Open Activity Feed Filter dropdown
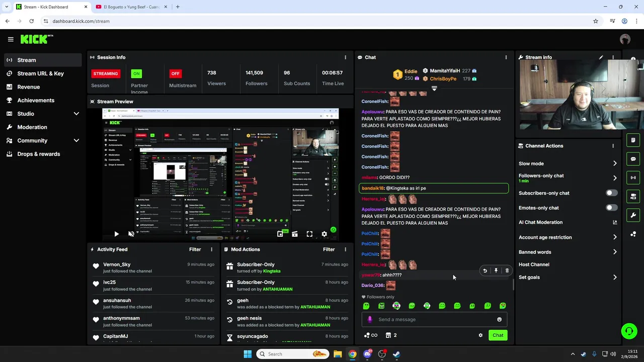The image size is (644, 362). pos(195,249)
